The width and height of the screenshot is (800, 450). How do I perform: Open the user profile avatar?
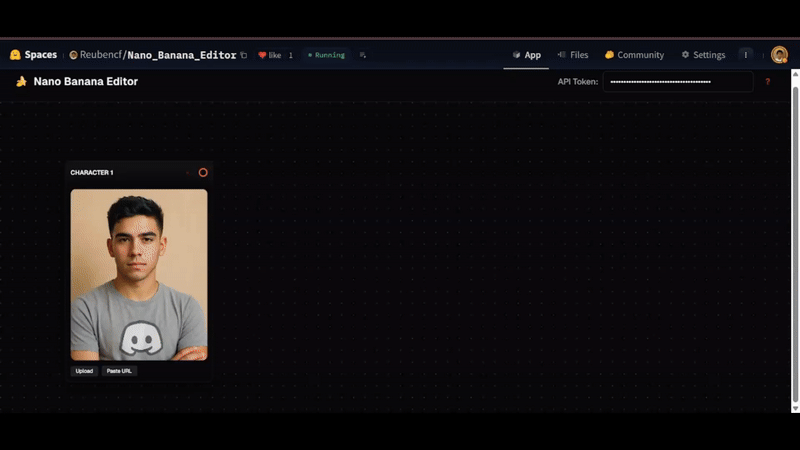click(x=779, y=55)
